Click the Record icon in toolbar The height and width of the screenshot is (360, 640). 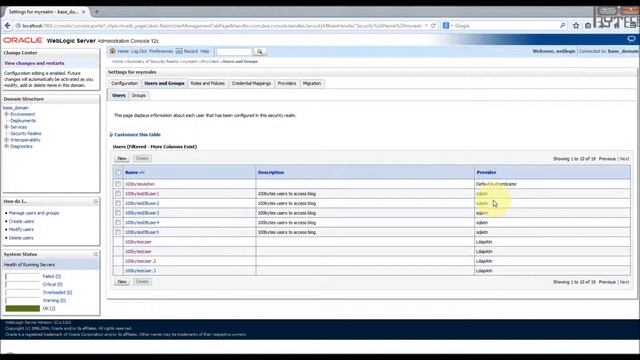(x=179, y=51)
